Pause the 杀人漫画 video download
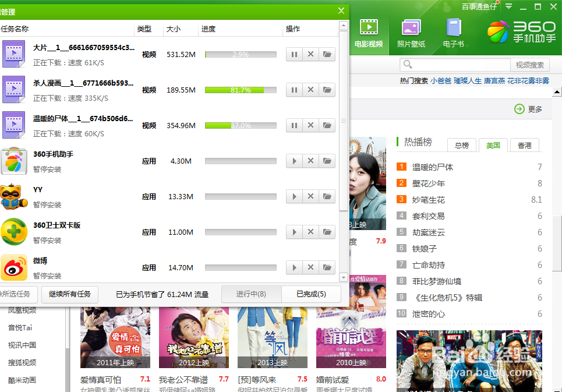562x392 pixels. 294,90
